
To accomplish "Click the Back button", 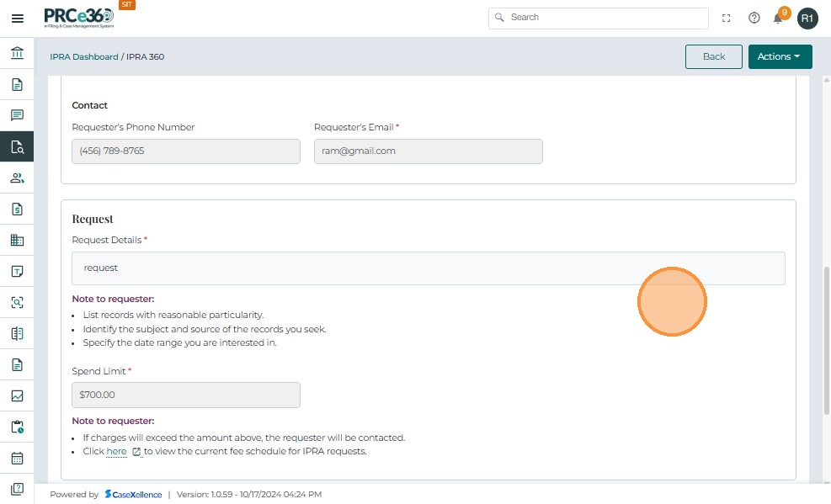I will (713, 56).
